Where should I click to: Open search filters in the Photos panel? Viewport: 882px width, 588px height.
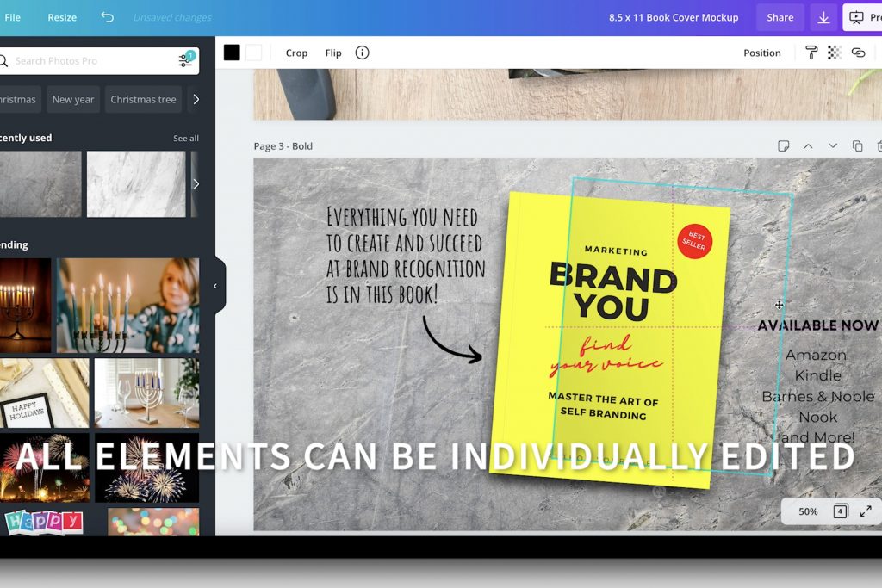(x=186, y=60)
